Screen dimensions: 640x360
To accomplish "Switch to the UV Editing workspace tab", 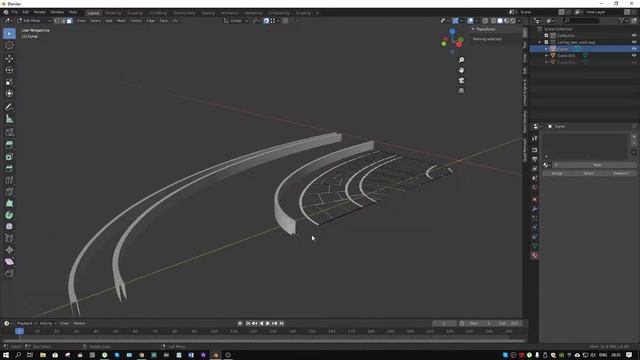I will tap(158, 13).
